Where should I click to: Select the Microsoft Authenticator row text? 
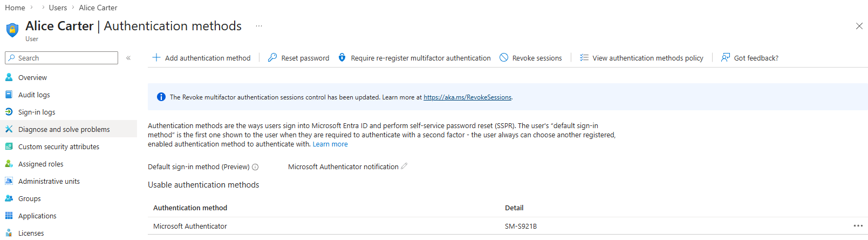click(x=190, y=226)
